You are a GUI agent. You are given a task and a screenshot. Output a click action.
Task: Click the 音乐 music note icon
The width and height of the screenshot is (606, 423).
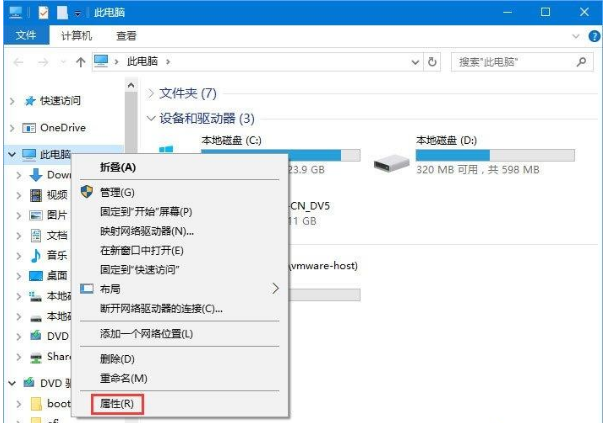36,256
